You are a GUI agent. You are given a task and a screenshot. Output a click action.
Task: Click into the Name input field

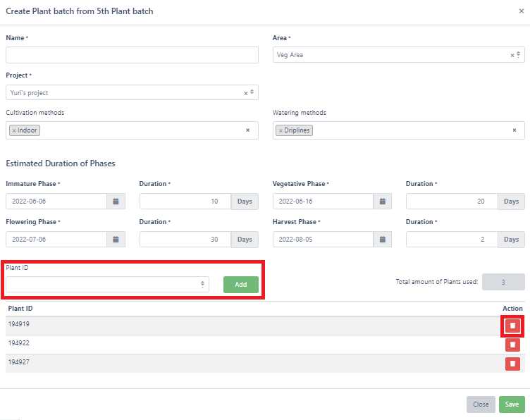tap(132, 55)
